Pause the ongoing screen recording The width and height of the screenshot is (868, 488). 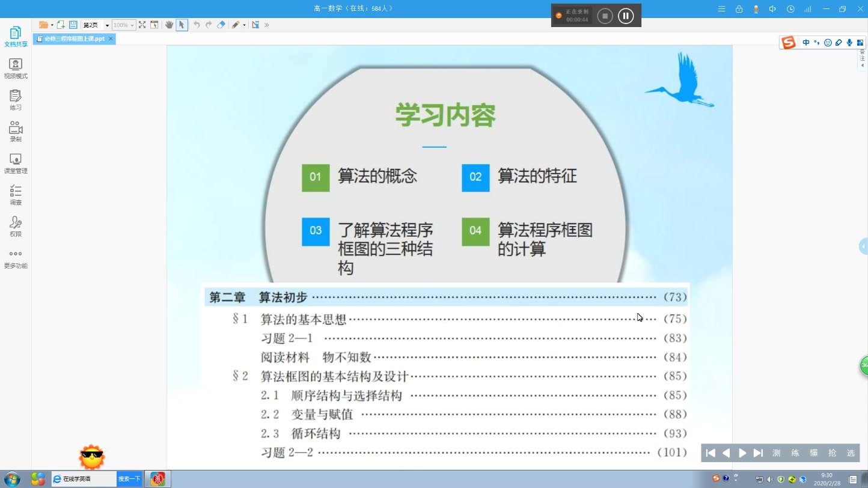point(626,15)
